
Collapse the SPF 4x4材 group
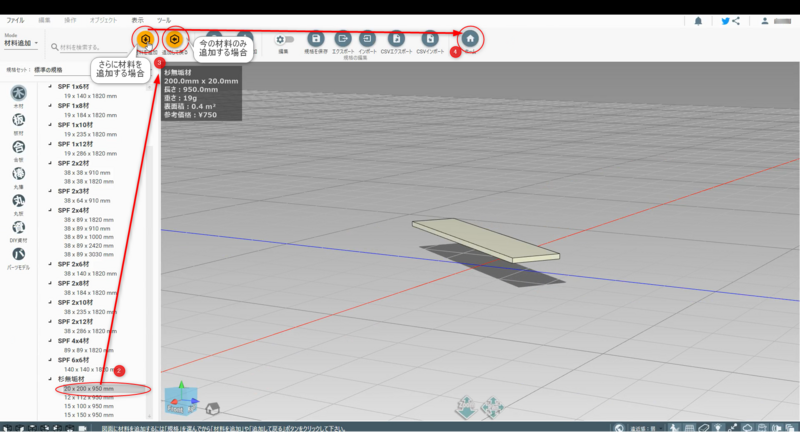click(50, 341)
